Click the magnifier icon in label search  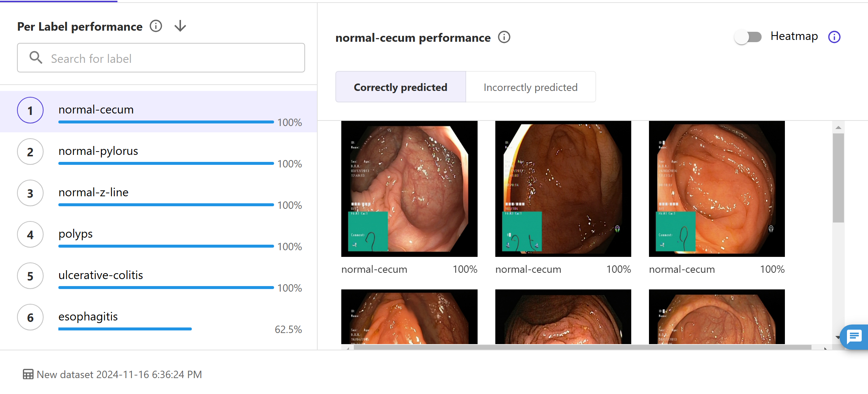point(36,58)
